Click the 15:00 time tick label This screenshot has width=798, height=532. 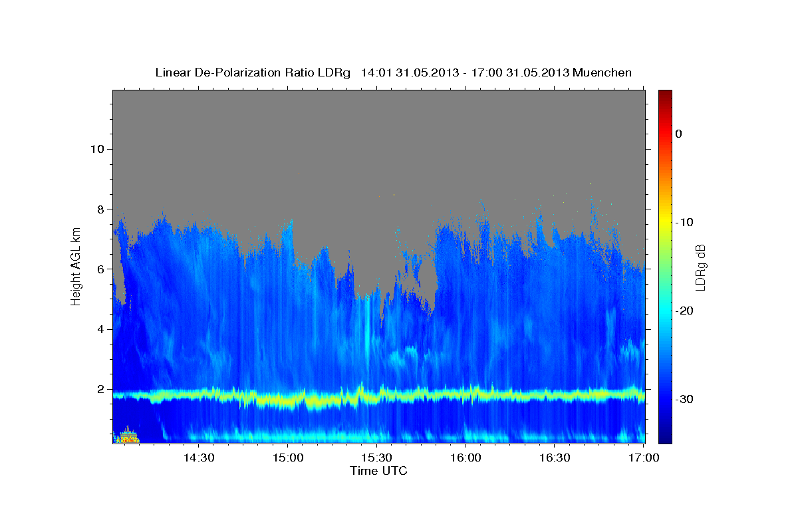(287, 458)
